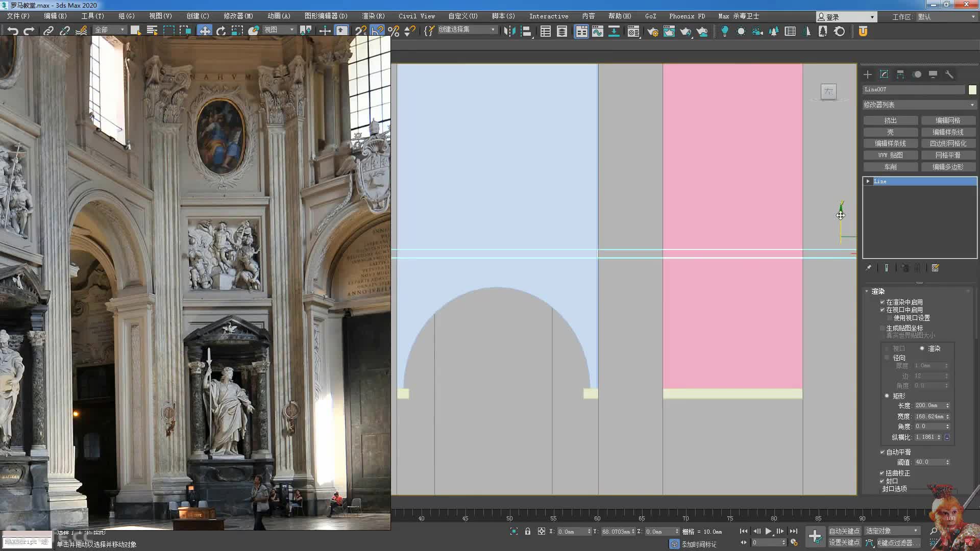Viewport: 980px width, 551px height.
Task: Toggle the Percent Snap icon
Action: point(394,31)
